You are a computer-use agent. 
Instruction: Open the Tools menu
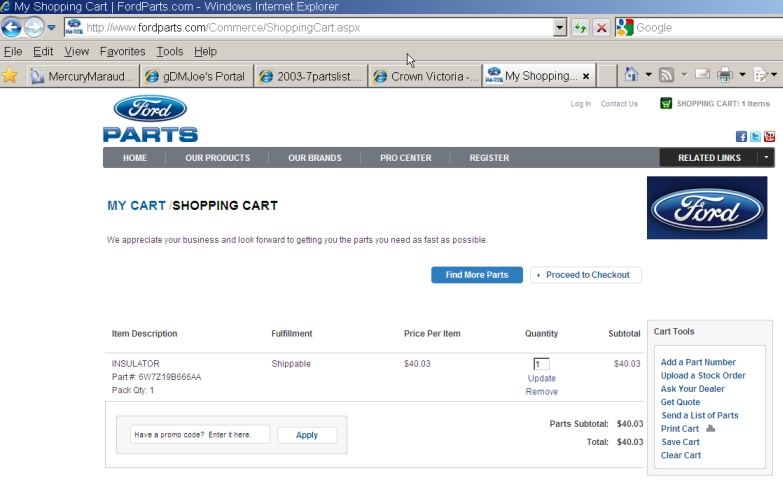(169, 51)
